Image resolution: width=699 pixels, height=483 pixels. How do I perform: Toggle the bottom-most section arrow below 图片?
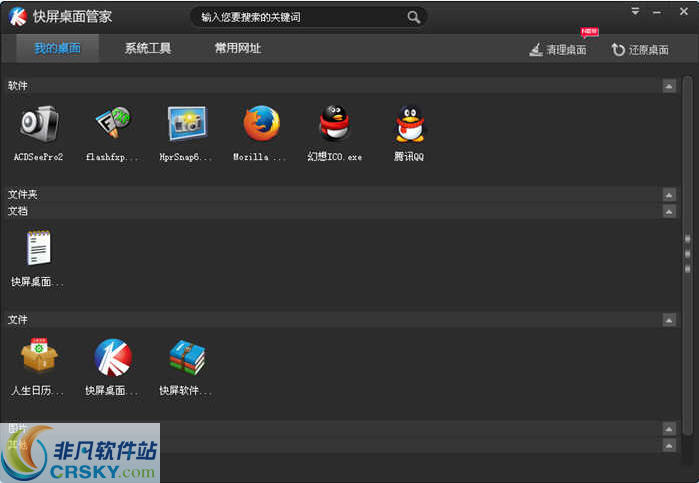669,445
